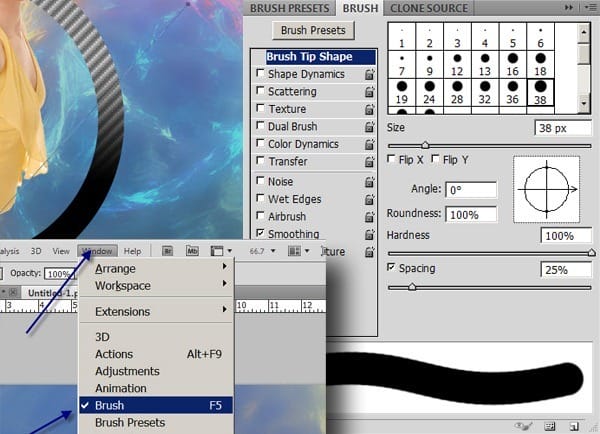
Task: Launch Bridge with the Br icon
Action: tap(167, 251)
